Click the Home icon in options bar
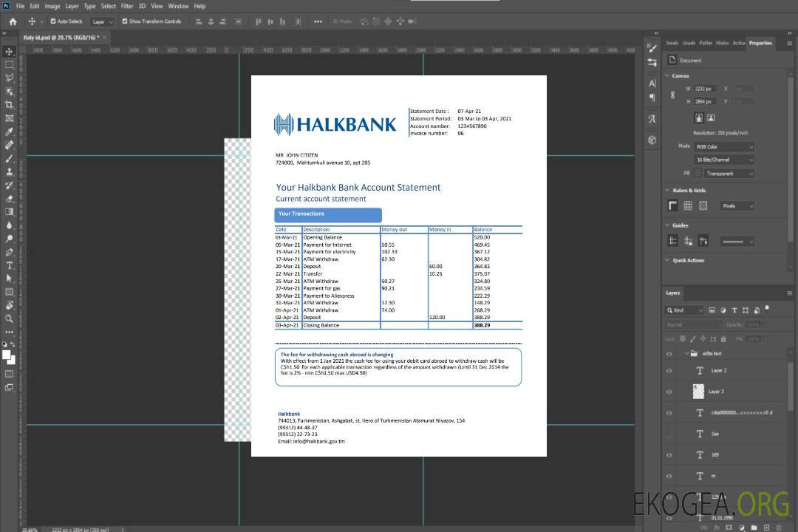 pos(13,21)
